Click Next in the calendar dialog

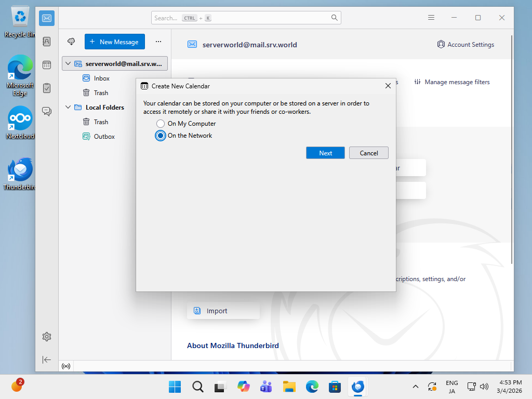(325, 153)
